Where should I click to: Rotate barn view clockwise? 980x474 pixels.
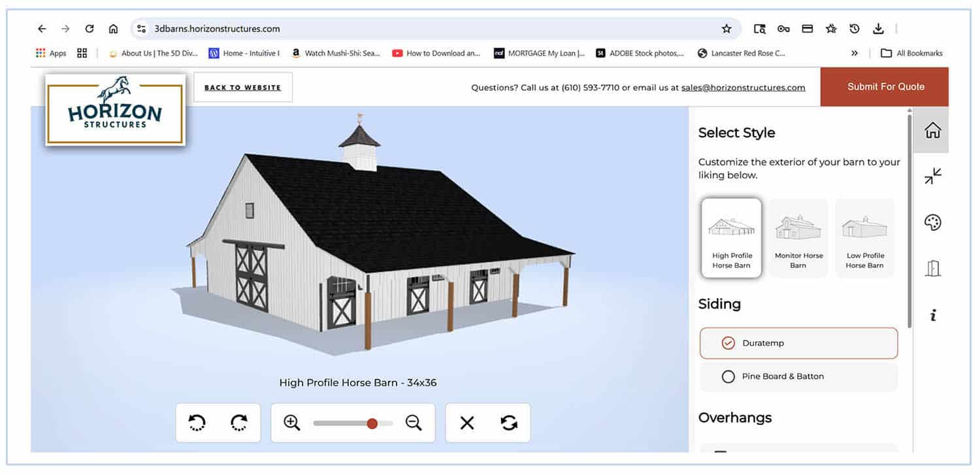239,423
